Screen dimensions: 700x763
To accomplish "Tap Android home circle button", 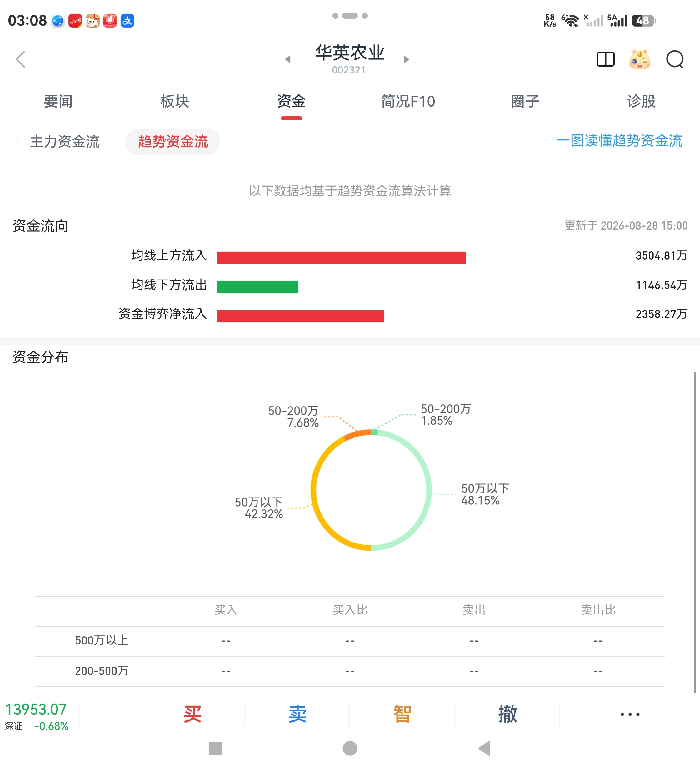I will tap(350, 748).
